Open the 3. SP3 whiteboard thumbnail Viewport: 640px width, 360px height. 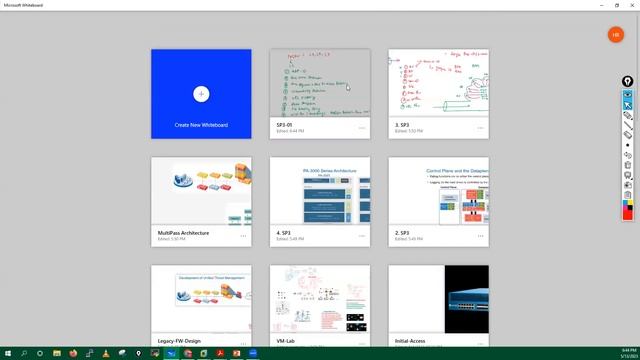pyautogui.click(x=438, y=83)
